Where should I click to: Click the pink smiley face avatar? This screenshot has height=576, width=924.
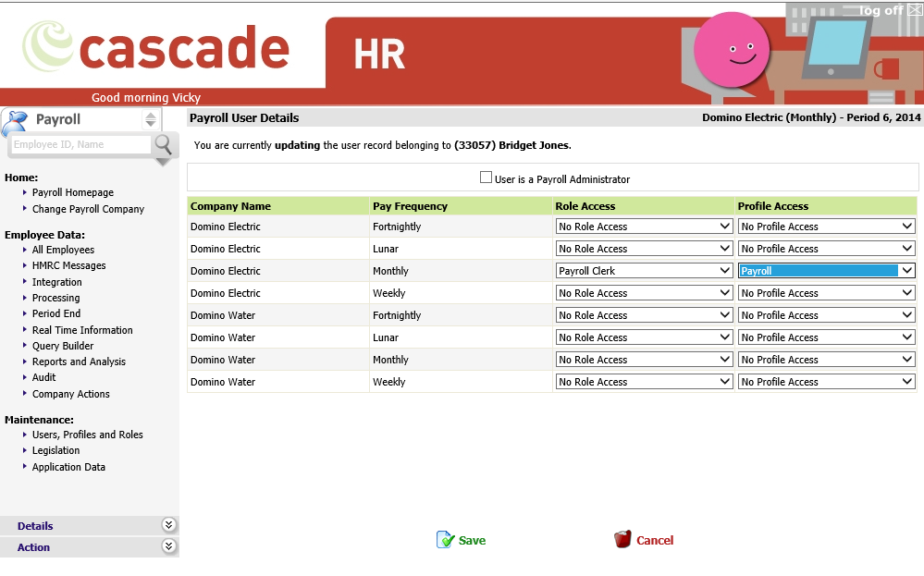point(732,50)
